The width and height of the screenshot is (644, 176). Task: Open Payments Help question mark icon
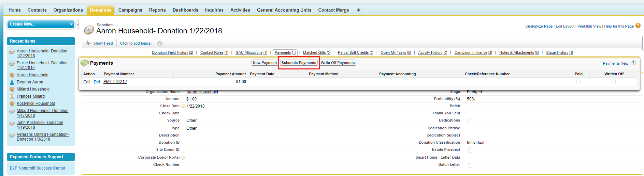633,63
